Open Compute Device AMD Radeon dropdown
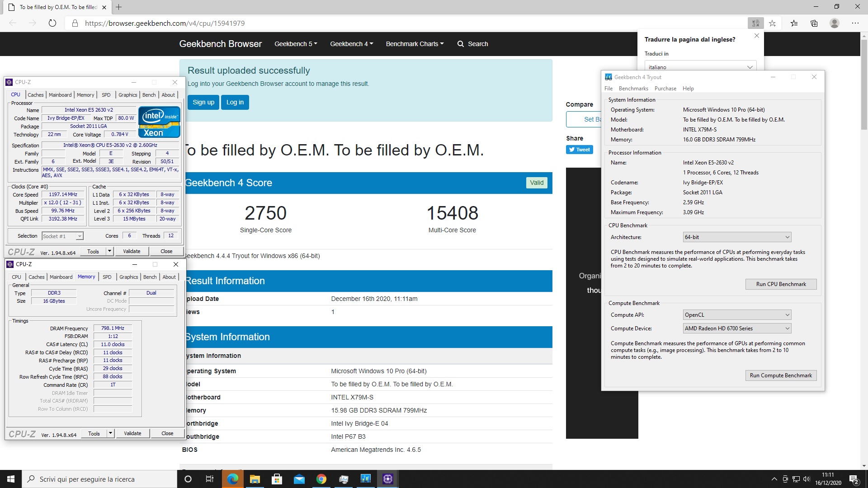This screenshot has height=488, width=868. pyautogui.click(x=737, y=328)
